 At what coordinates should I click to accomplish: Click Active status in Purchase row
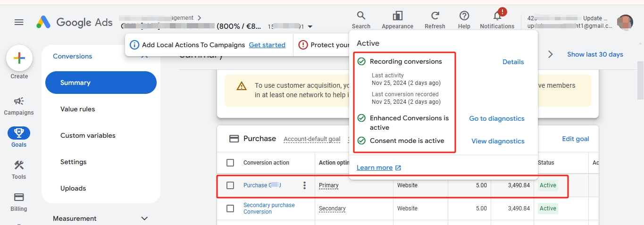tap(548, 185)
